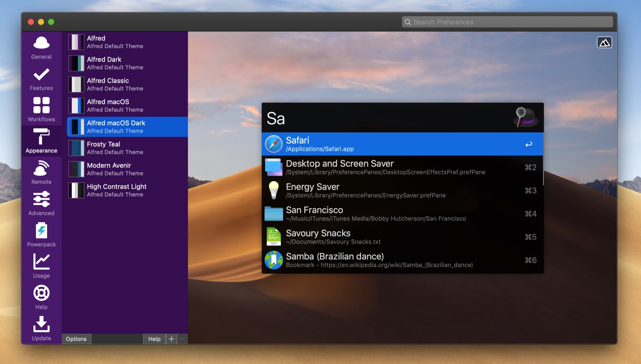View the Usage statistics section
This screenshot has width=641, height=364.
41,266
